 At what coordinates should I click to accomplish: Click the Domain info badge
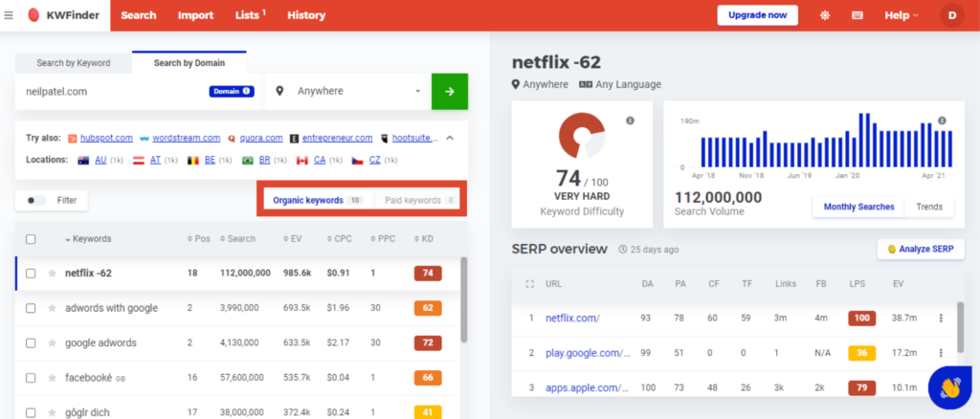(x=232, y=91)
